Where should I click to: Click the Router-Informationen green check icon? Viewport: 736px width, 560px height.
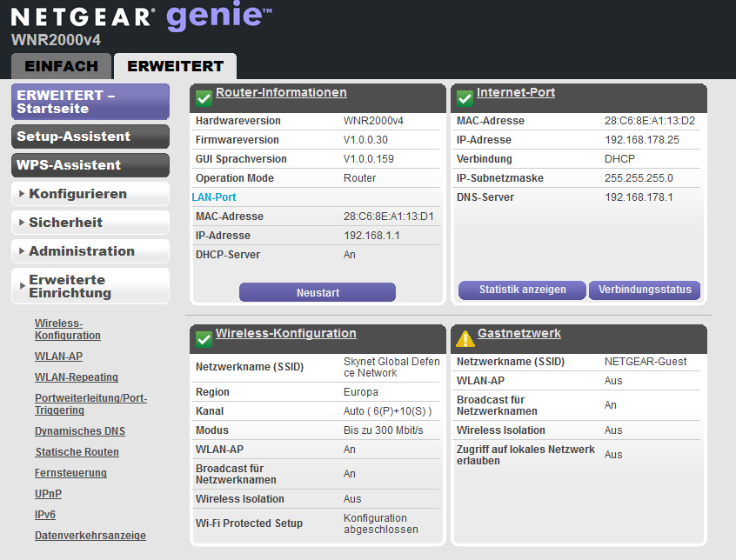[x=204, y=98]
